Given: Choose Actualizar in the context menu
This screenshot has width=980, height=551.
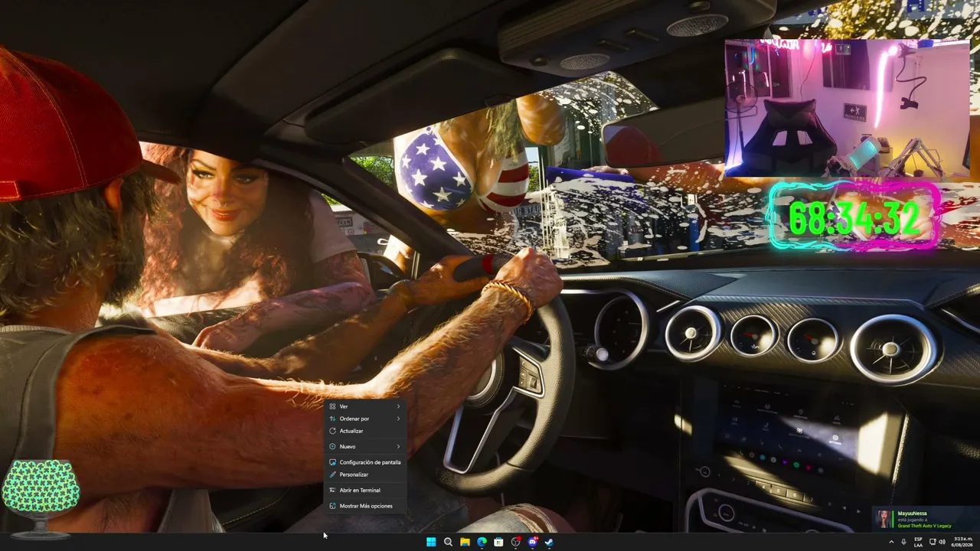Looking at the screenshot, I should click(365, 431).
